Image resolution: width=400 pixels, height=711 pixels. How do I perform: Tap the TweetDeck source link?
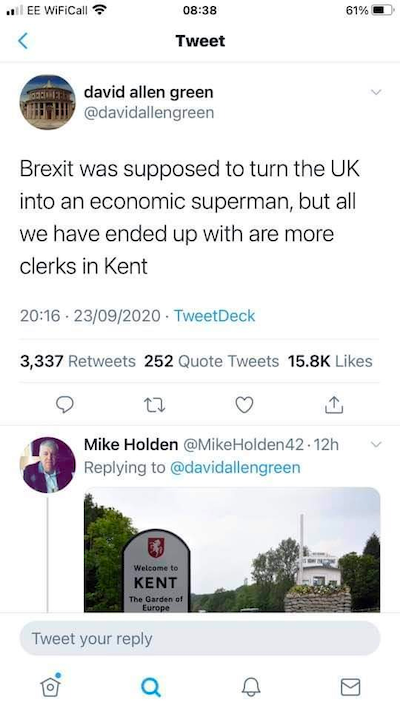[x=215, y=316]
